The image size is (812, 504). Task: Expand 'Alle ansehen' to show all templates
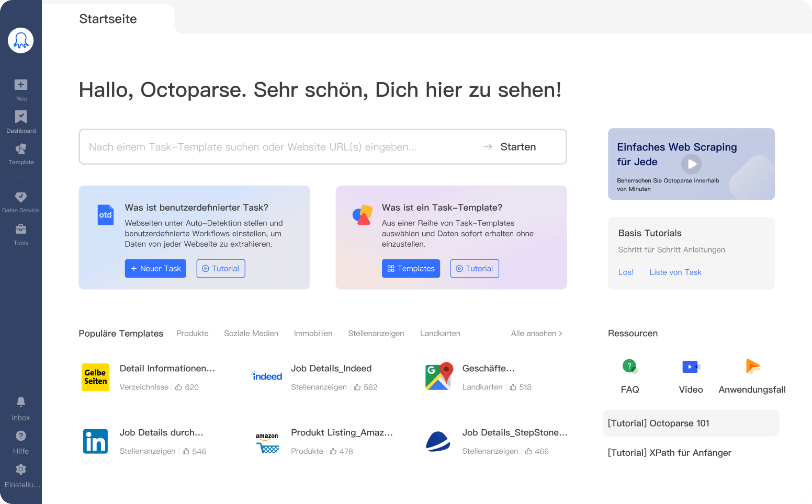(536, 333)
